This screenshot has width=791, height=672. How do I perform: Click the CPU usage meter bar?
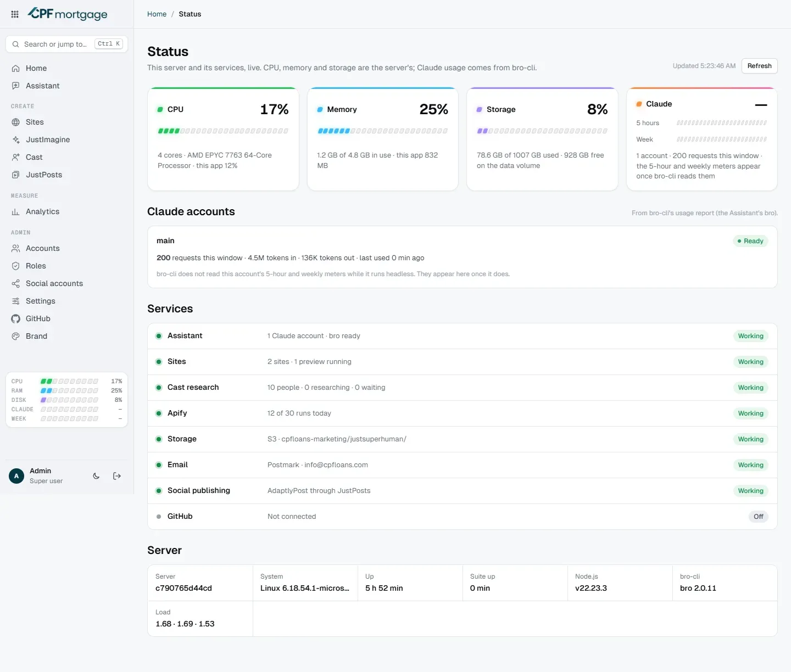[x=223, y=131]
